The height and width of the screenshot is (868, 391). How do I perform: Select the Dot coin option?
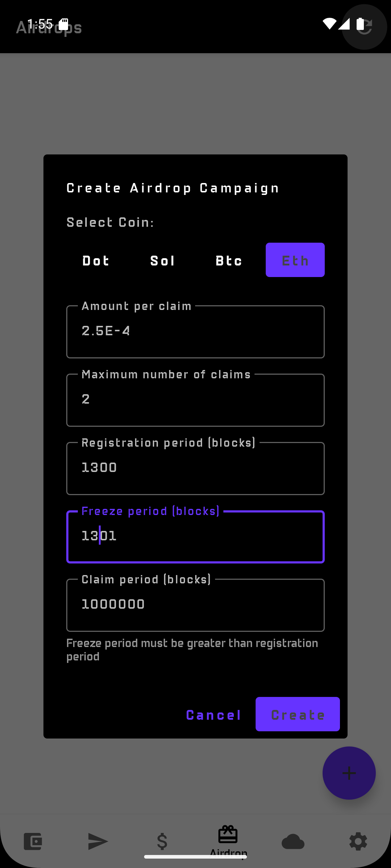point(96,260)
